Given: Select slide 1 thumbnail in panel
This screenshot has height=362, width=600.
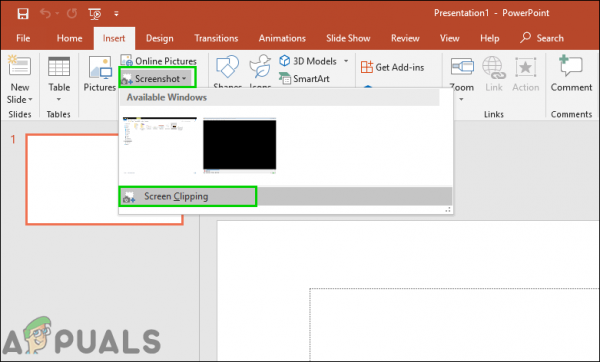Looking at the screenshot, I should [x=104, y=179].
